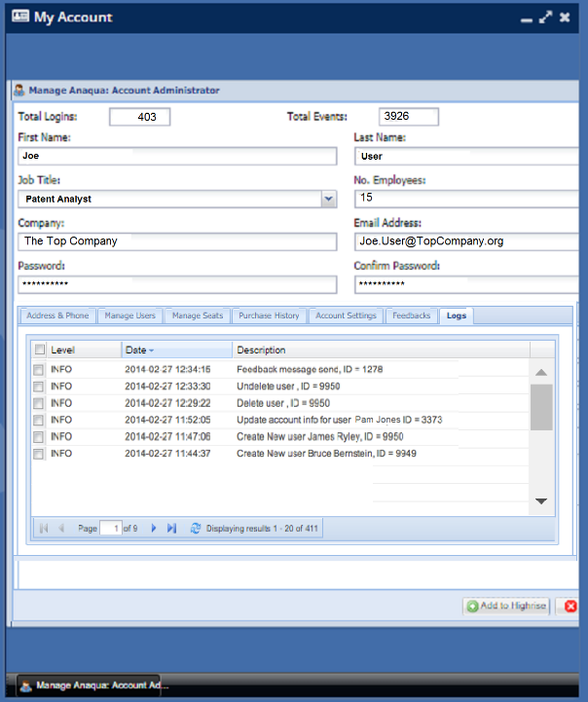Open the Address & Phone tab

[57, 315]
